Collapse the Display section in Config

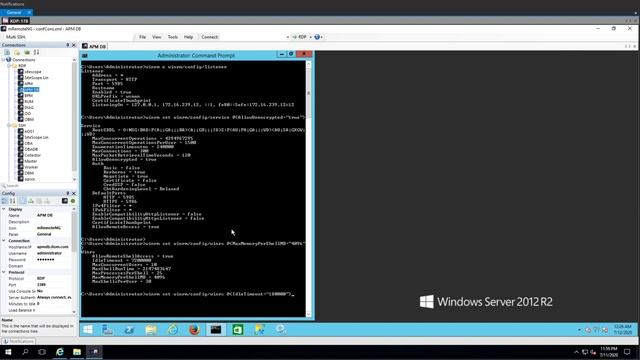tap(4, 209)
